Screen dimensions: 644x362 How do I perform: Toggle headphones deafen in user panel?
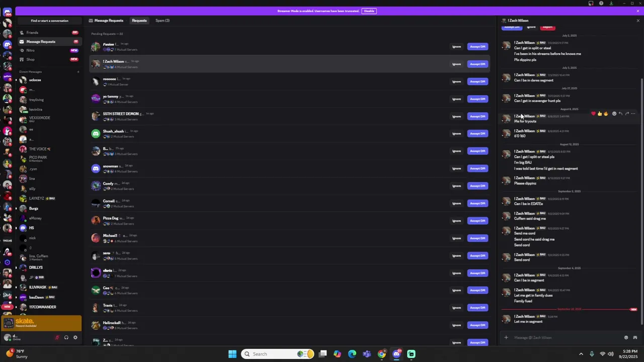click(66, 337)
